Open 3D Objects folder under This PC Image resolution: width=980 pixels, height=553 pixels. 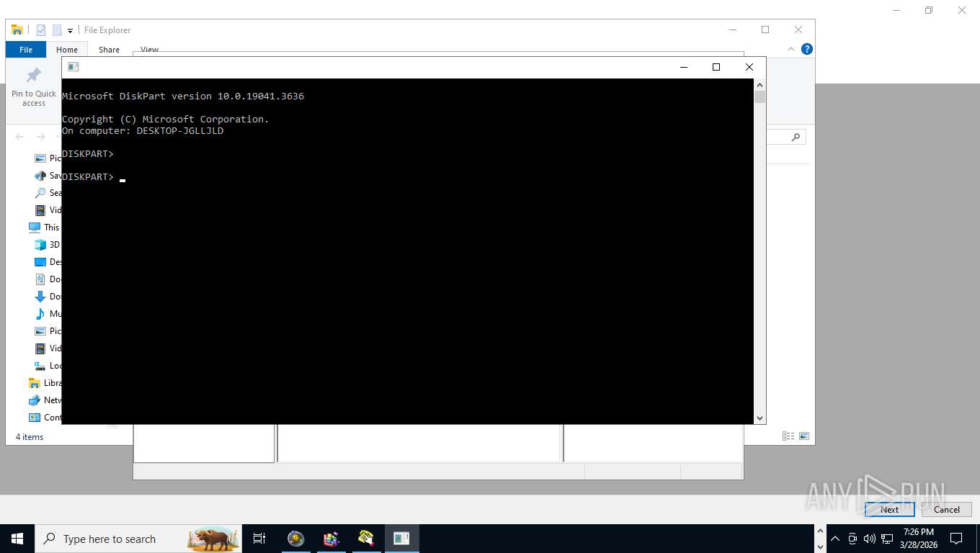click(x=48, y=245)
